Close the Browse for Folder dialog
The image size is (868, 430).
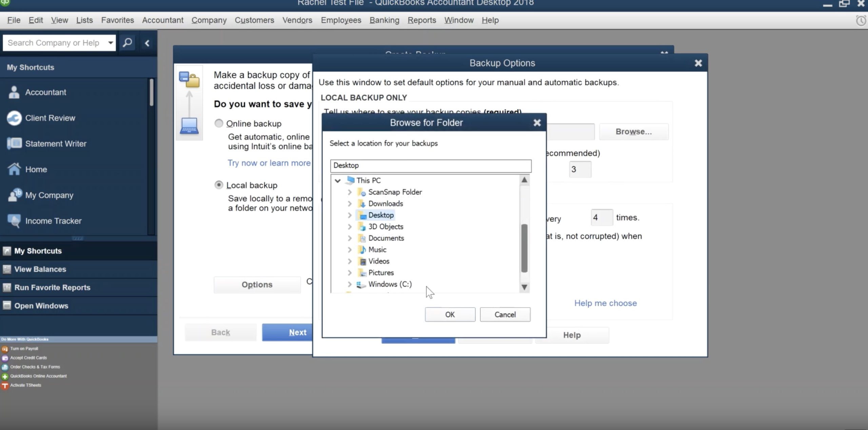537,123
